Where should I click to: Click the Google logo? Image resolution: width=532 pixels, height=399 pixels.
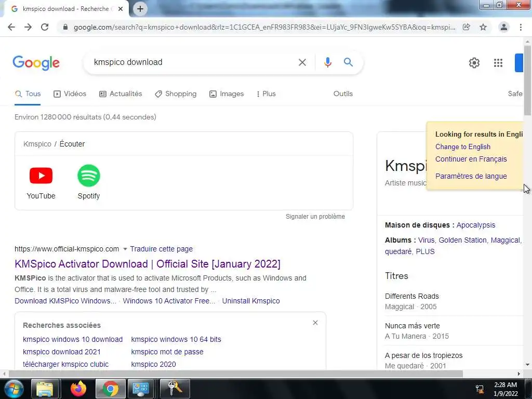pyautogui.click(x=36, y=63)
